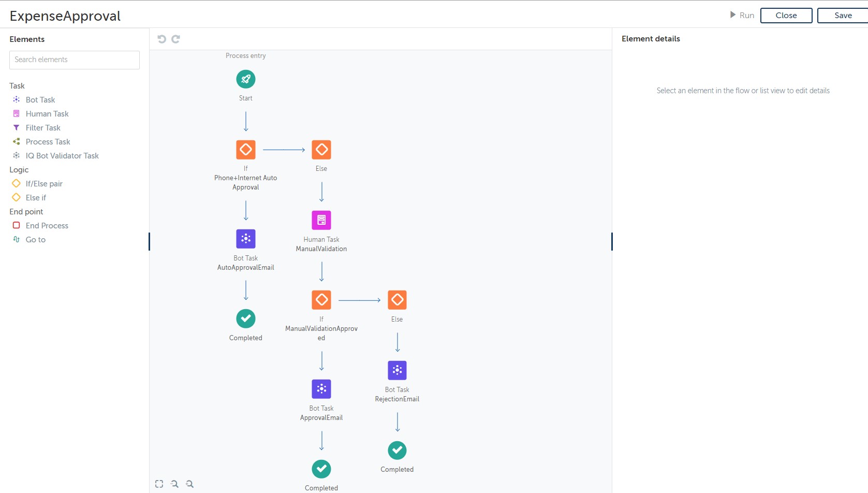
Task: Select the Human Task ManualValidation node
Action: click(x=321, y=220)
